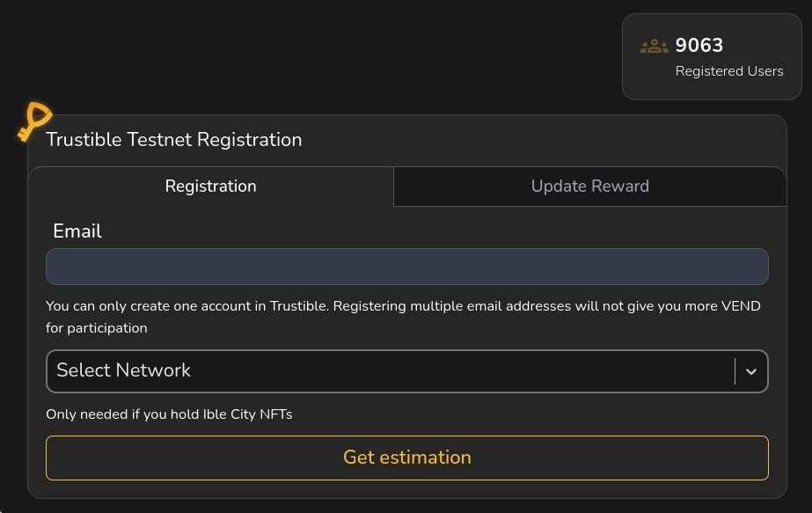Open the Select Network dropdown
This screenshot has width=812, height=513.
tap(387, 370)
